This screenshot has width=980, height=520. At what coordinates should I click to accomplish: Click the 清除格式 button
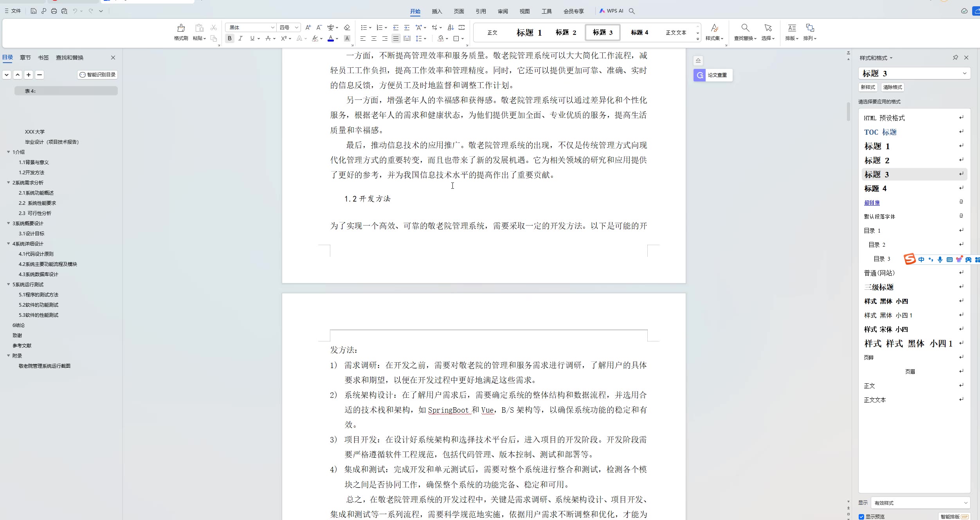(x=892, y=87)
